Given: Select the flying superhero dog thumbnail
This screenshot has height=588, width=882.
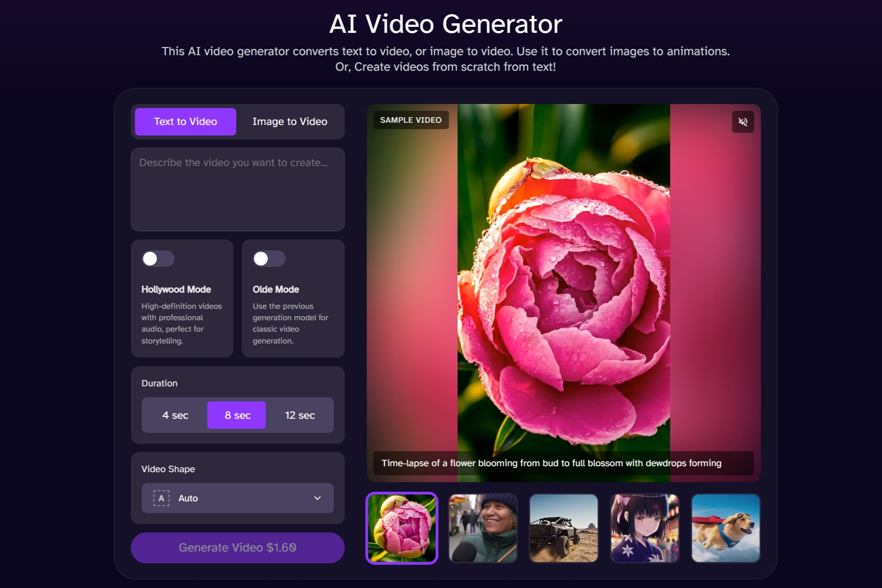Looking at the screenshot, I should coord(725,528).
